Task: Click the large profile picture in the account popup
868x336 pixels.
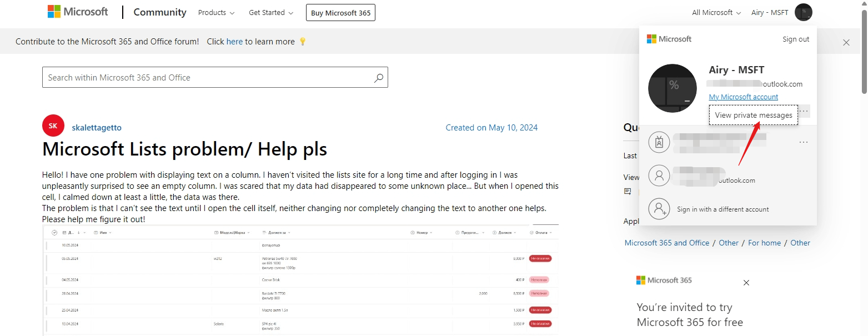Action: pyautogui.click(x=673, y=88)
